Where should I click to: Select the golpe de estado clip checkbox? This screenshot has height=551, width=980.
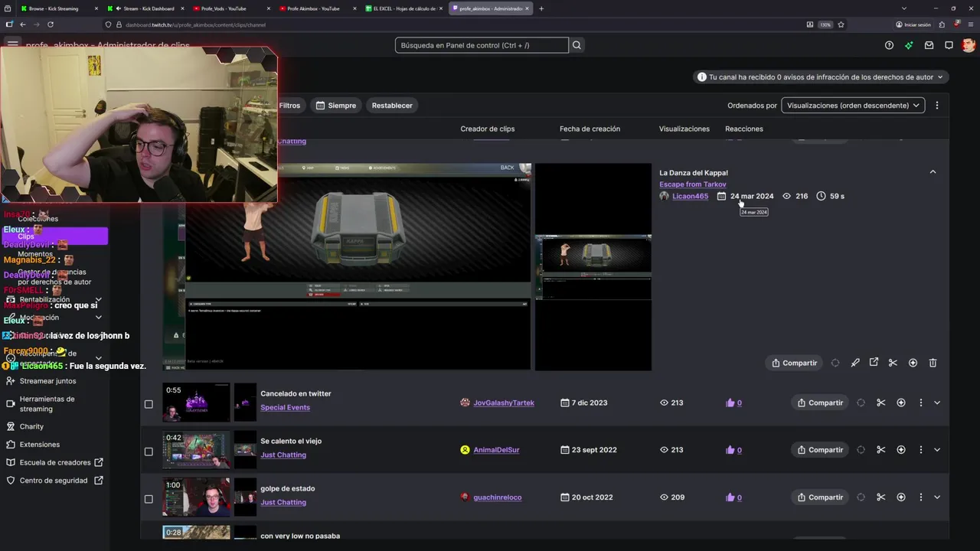(x=149, y=499)
